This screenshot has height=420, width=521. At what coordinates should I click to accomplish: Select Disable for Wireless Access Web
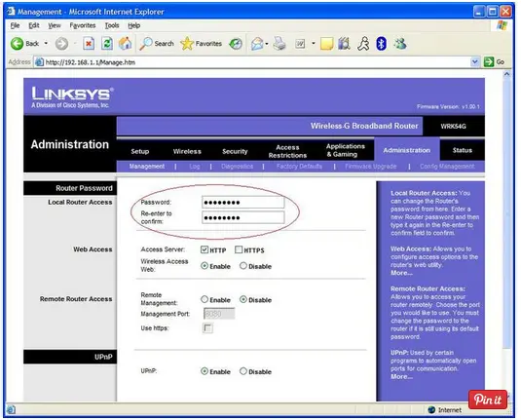coord(243,266)
